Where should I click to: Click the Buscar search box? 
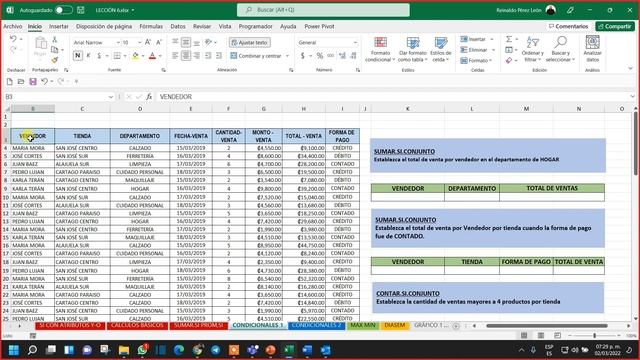323,10
